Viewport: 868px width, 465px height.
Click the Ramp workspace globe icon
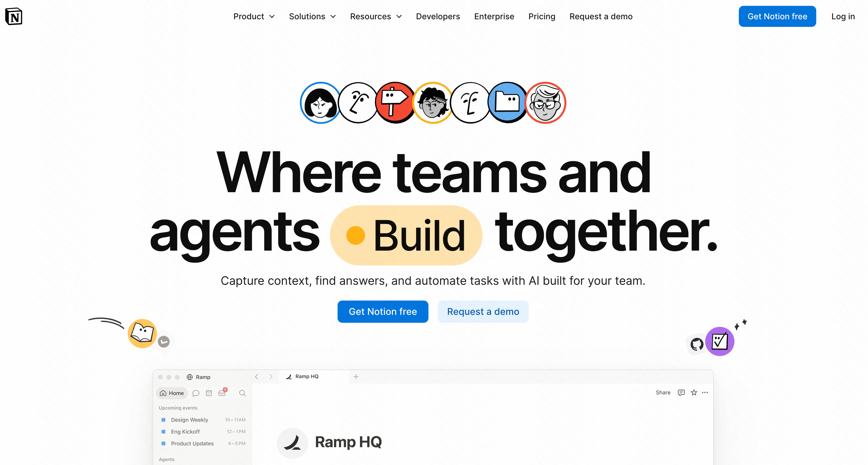click(x=190, y=377)
